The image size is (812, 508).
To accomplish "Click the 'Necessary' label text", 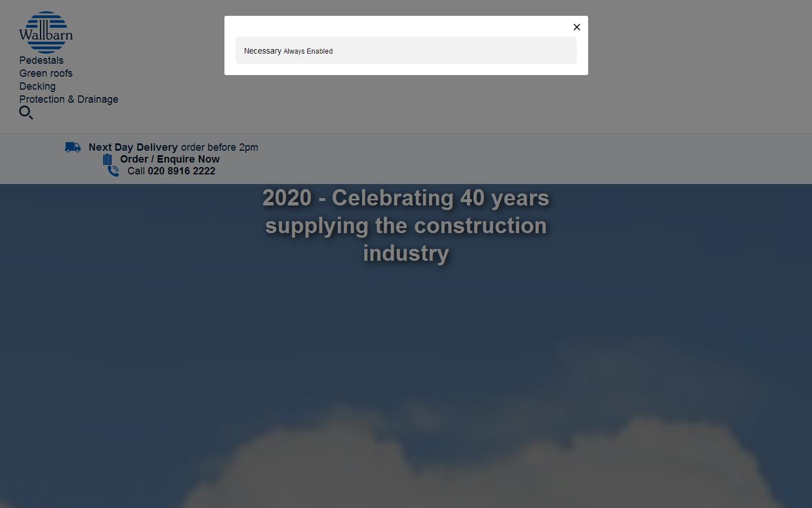I will [262, 51].
